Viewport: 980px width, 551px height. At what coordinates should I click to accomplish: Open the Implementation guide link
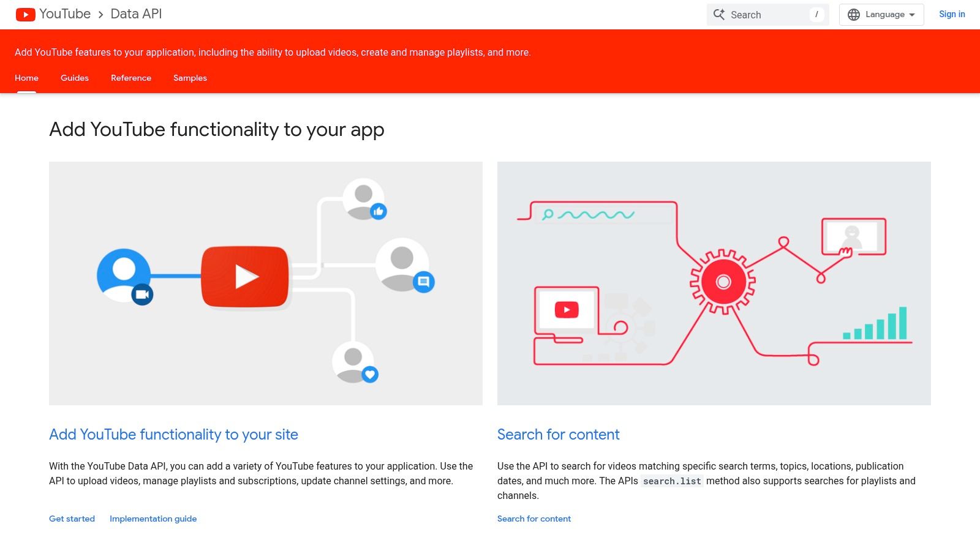coord(153,519)
